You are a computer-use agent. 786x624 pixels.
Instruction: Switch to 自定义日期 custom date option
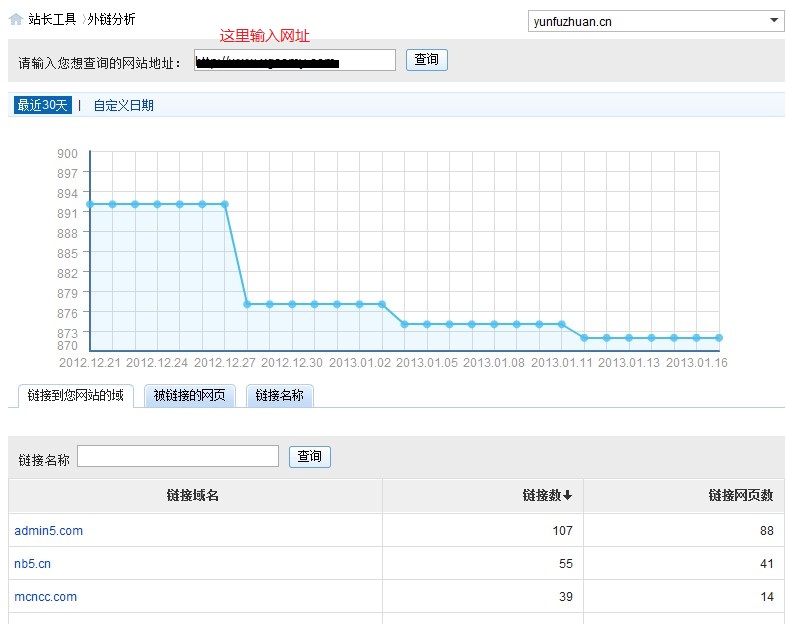[x=123, y=105]
